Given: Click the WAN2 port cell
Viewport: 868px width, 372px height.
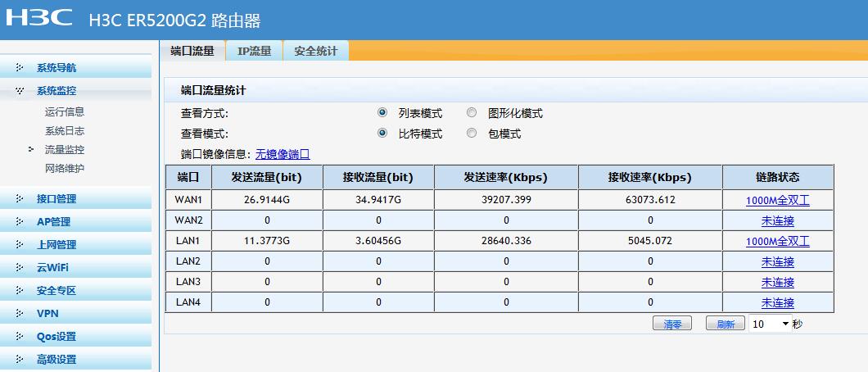Looking at the screenshot, I should click(188, 220).
